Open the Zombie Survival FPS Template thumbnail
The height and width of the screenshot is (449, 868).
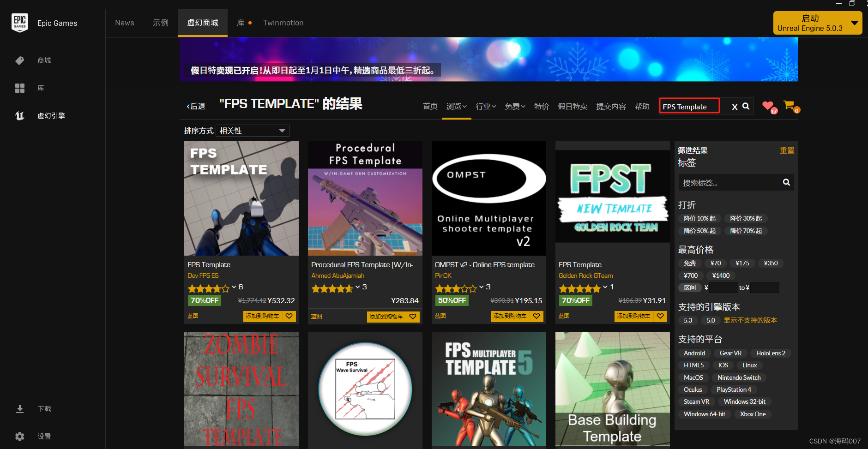click(241, 389)
